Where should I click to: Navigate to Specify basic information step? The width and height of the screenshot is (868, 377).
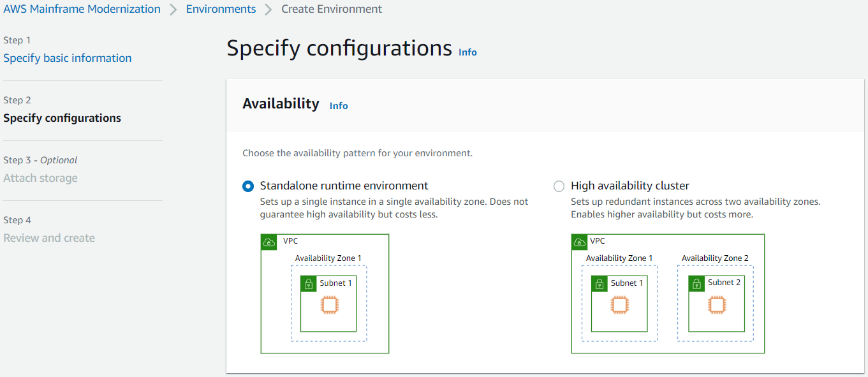click(x=67, y=57)
